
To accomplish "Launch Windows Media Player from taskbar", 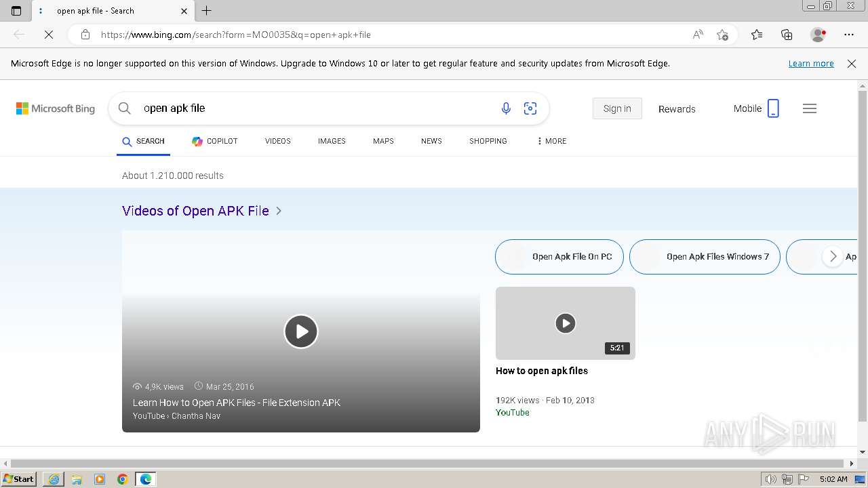I will [100, 479].
